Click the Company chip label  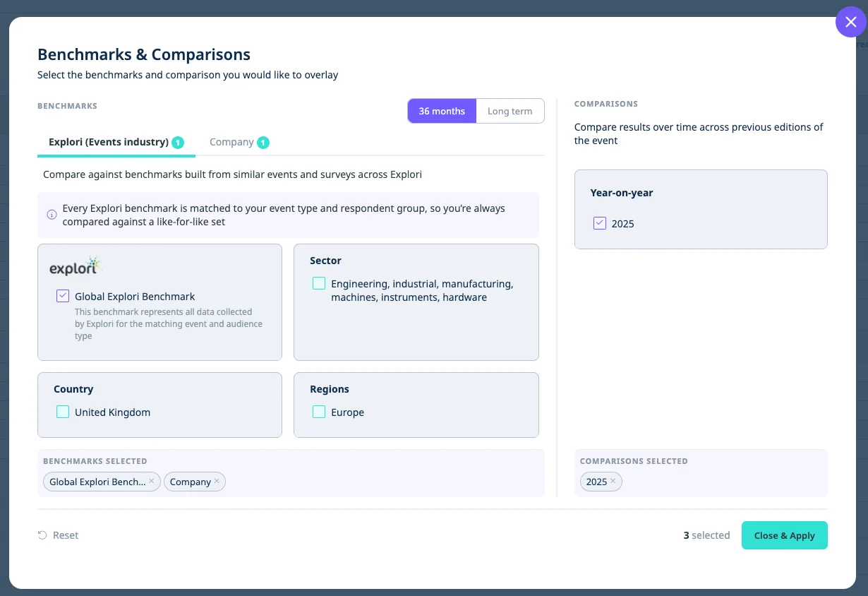pos(191,482)
